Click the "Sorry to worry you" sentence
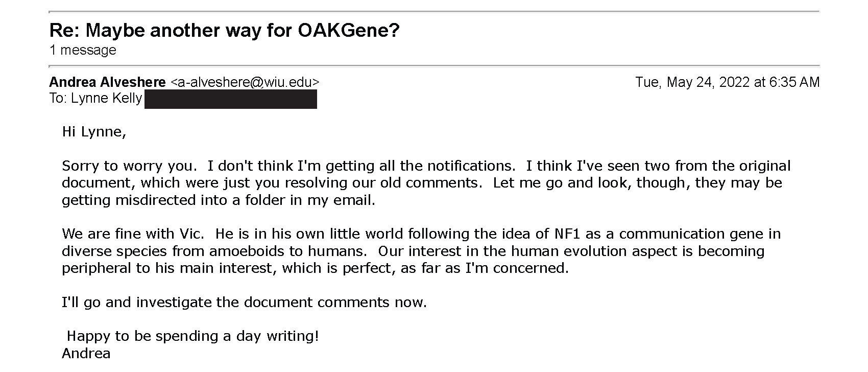868x372 pixels. [x=129, y=166]
